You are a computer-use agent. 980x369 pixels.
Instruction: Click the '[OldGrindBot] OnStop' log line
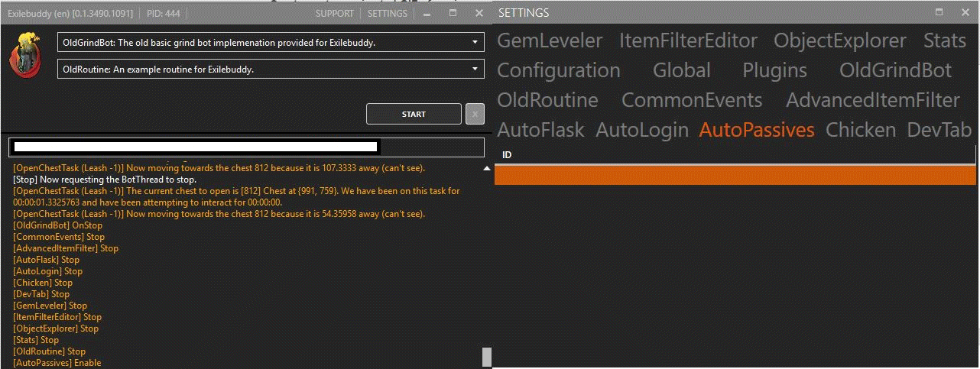click(58, 225)
